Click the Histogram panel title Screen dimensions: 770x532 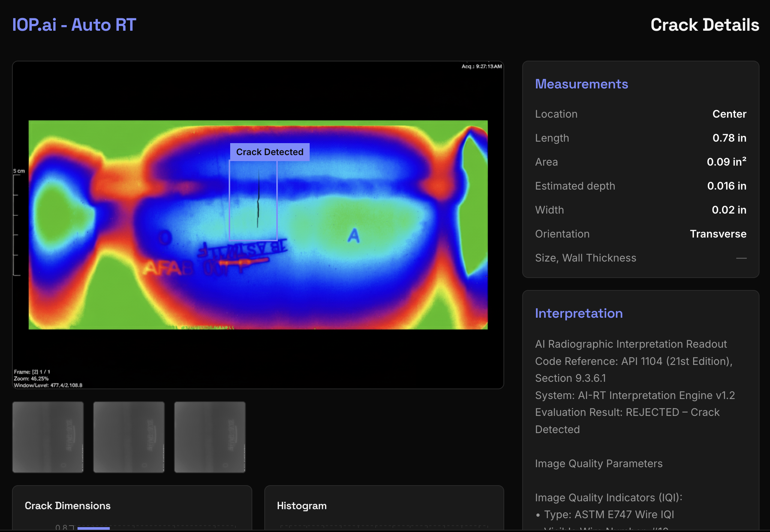(x=301, y=506)
